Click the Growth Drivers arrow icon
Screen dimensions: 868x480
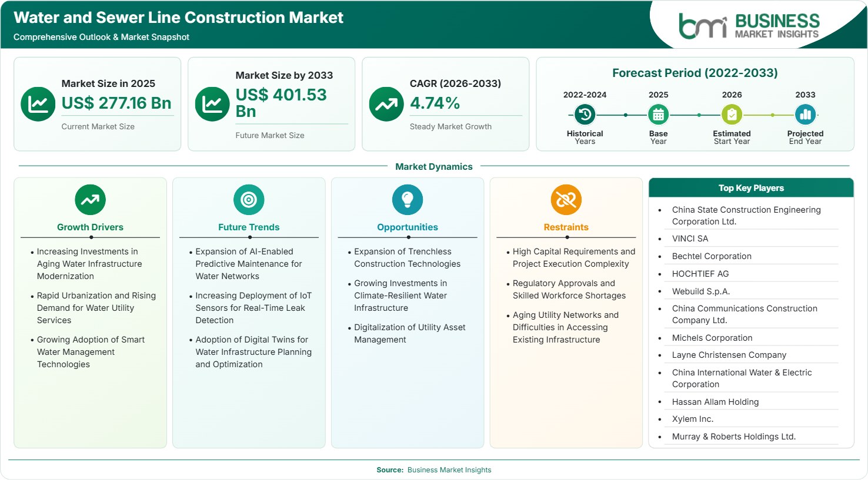[90, 200]
